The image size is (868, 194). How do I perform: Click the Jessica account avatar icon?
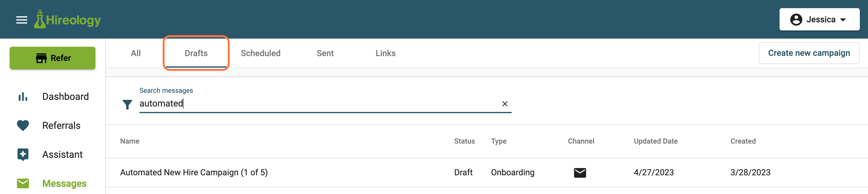[x=796, y=20]
